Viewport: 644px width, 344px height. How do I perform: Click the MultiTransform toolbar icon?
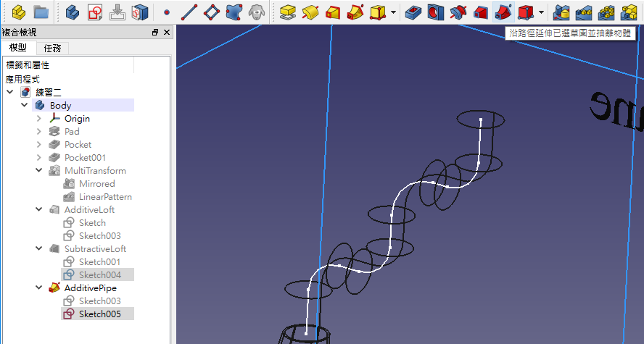point(628,13)
